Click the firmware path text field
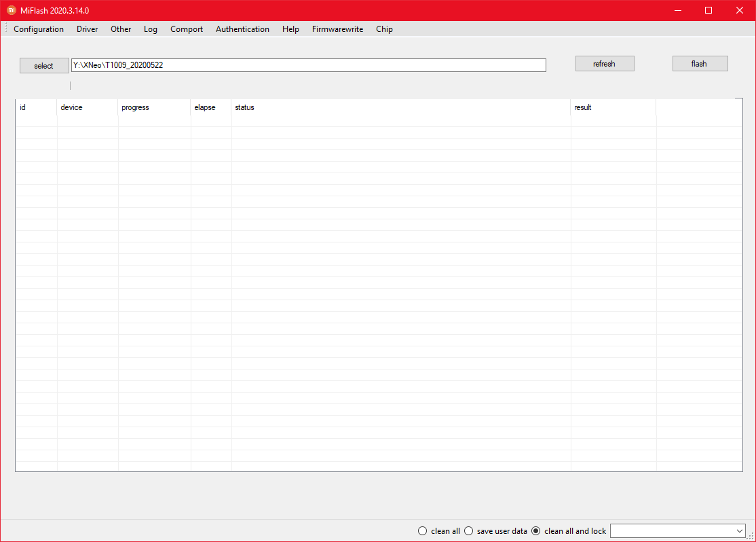Viewport: 756px width, 542px height. [308, 65]
